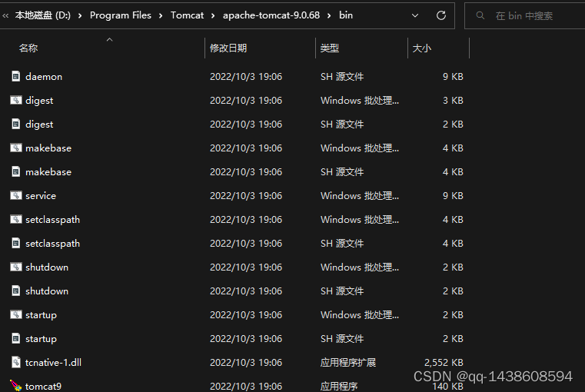Click the service row's Windows 批处理 type

[360, 196]
